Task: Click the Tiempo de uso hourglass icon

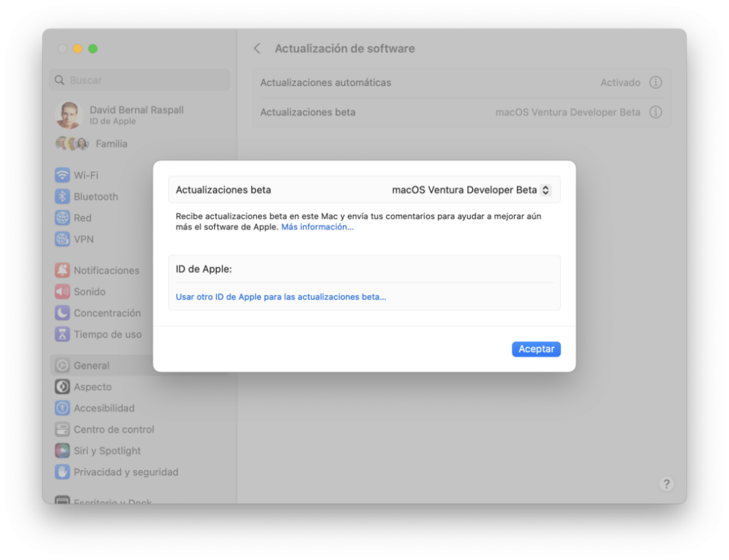Action: click(63, 334)
